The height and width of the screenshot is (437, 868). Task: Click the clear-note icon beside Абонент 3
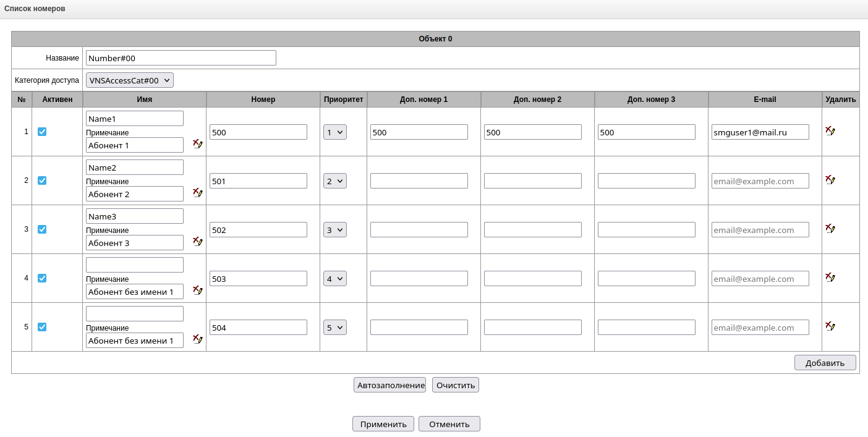click(198, 242)
